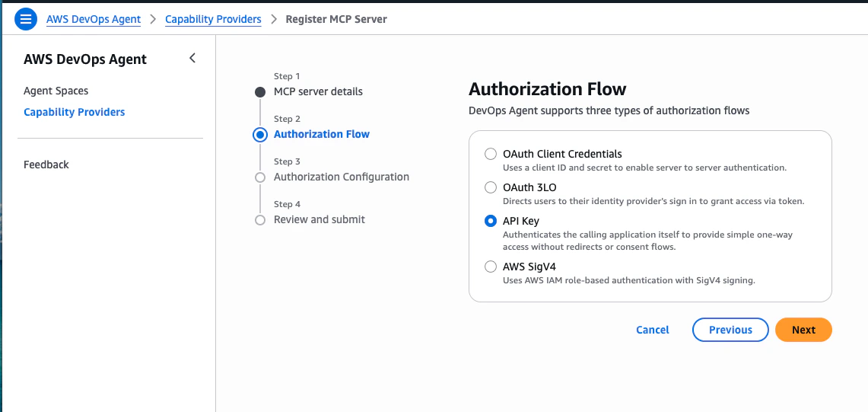Open Agent Spaces in sidebar
The height and width of the screenshot is (412, 868).
56,91
